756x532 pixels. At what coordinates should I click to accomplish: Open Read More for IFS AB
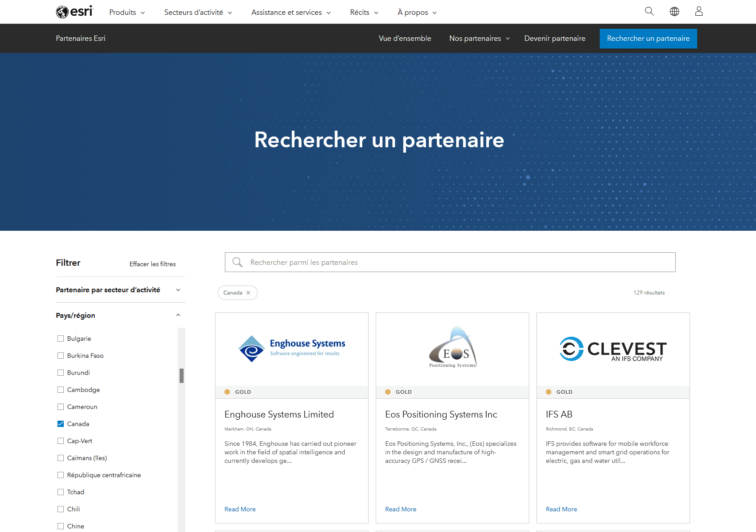(562, 509)
